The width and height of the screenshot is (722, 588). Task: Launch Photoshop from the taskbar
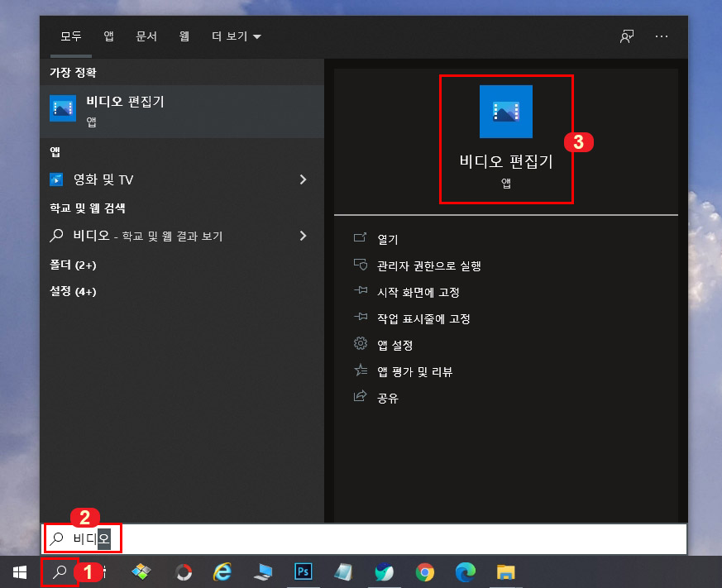[303, 571]
